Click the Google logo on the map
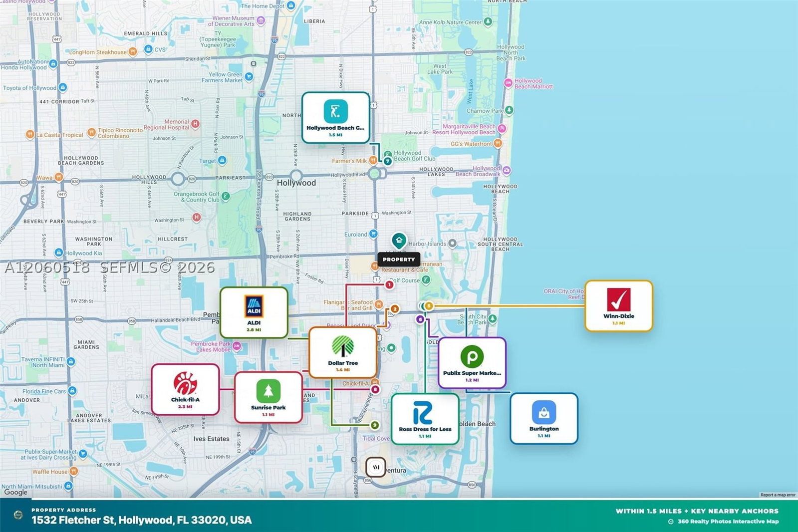 coord(16,492)
